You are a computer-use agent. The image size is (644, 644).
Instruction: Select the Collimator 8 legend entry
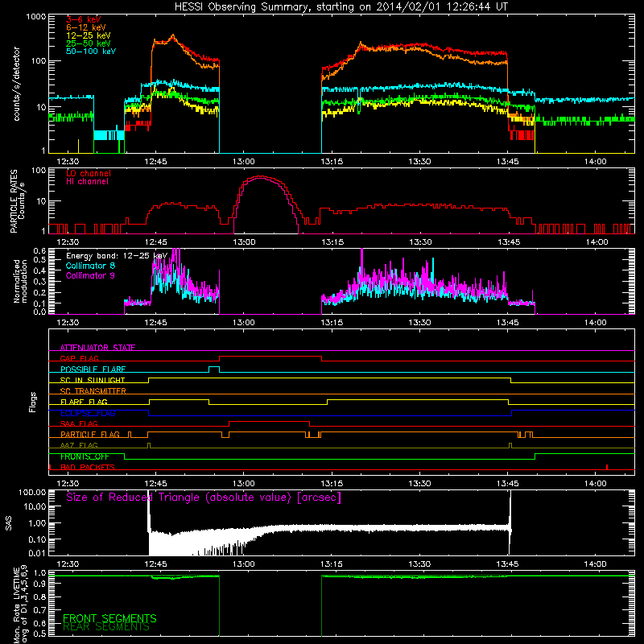[x=90, y=266]
